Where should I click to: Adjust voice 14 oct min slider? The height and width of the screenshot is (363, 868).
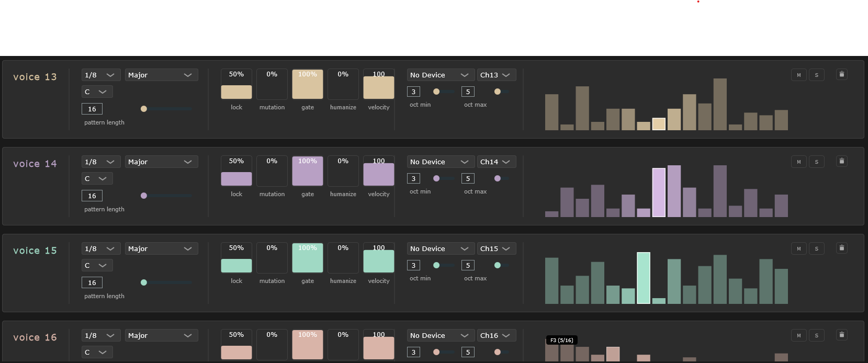(443, 178)
